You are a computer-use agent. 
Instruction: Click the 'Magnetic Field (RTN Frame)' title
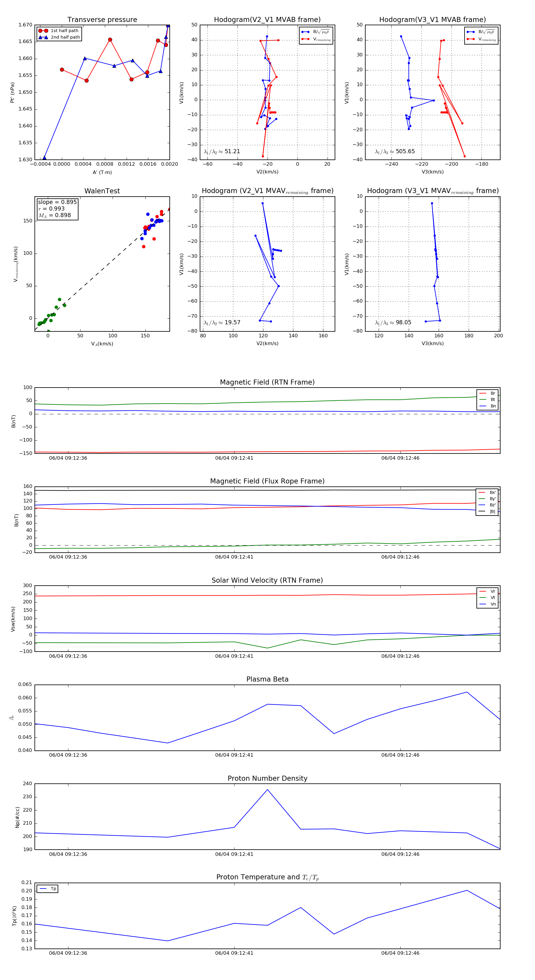[x=267, y=382]
